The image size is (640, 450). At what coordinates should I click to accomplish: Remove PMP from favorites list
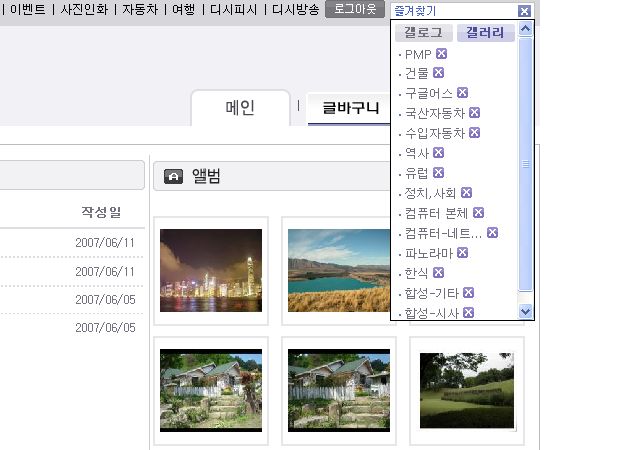click(441, 53)
